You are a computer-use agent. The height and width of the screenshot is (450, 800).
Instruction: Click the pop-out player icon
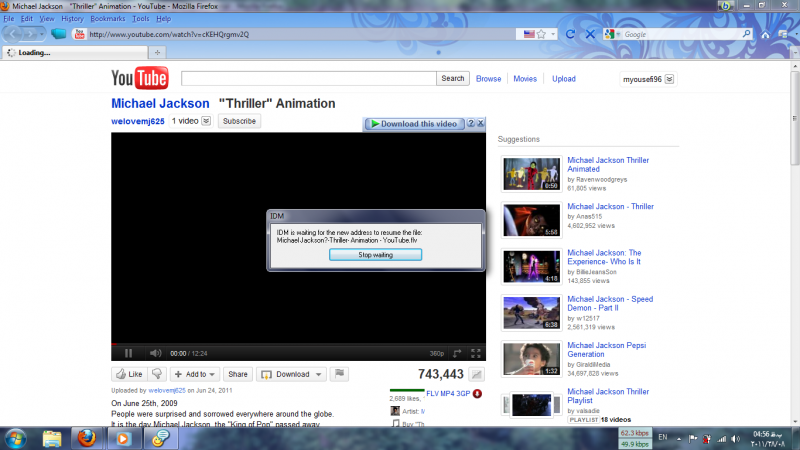tap(457, 353)
